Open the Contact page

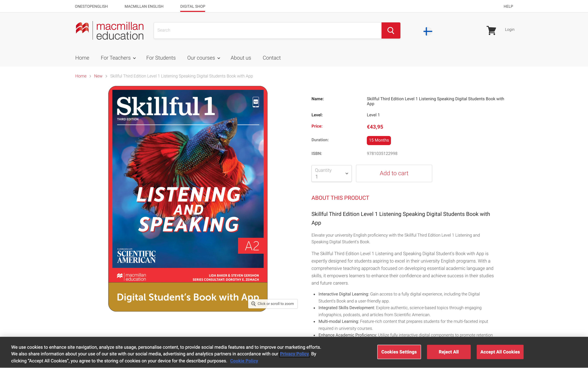point(271,58)
